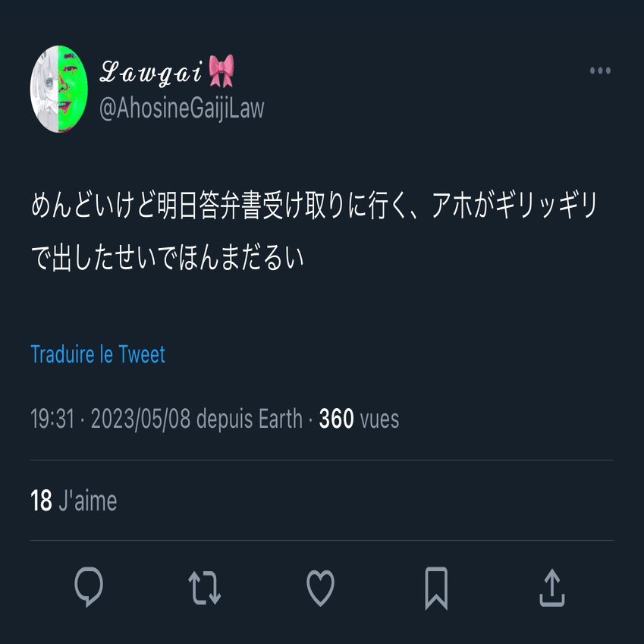This screenshot has height=644, width=644.
Task: Click Traduire le Tweet link
Action: [x=98, y=354]
